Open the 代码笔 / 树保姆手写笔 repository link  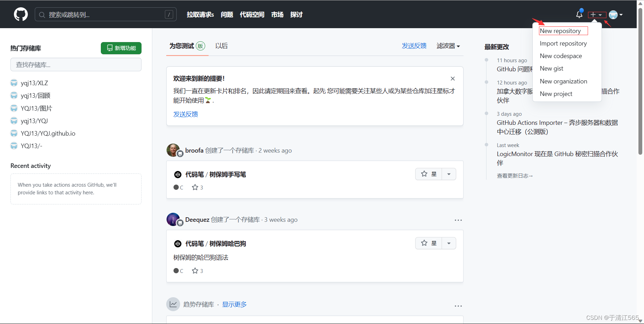(216, 175)
